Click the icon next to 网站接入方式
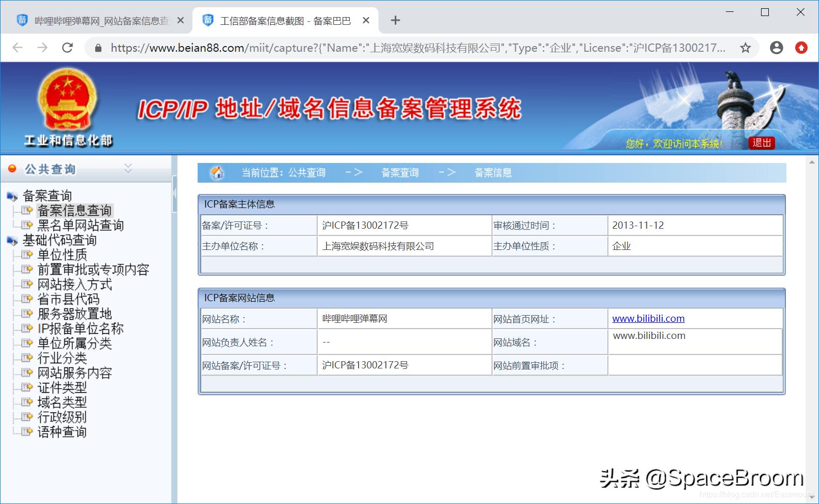The width and height of the screenshot is (819, 504). [27, 284]
